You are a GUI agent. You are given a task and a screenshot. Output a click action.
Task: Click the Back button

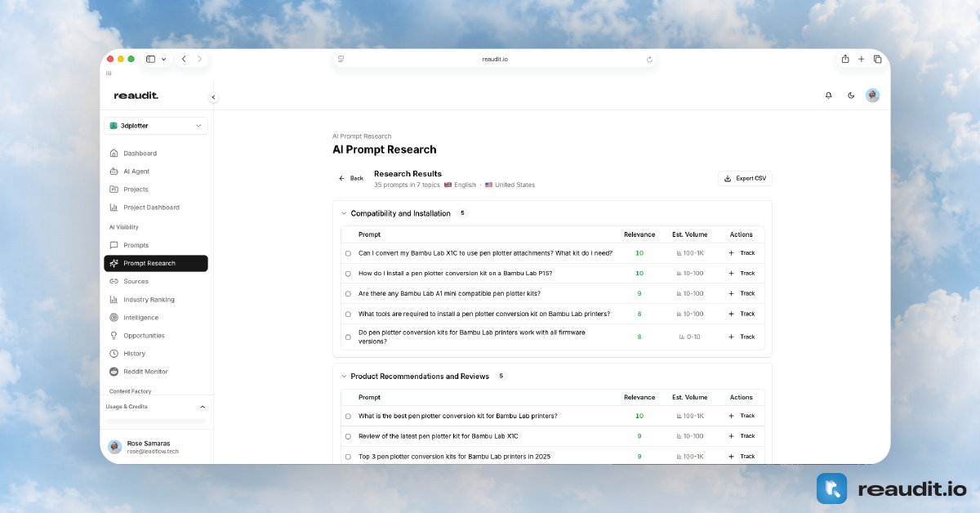[351, 178]
